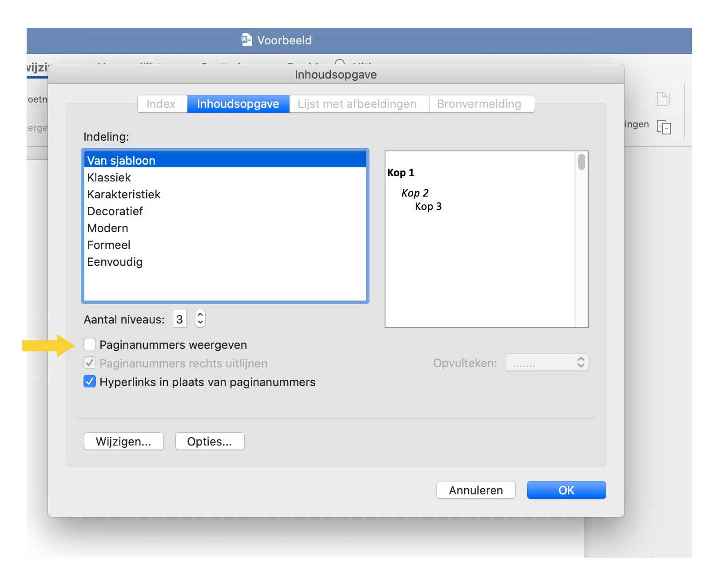719x588 pixels.
Task: Select the Lijst met afbeeldingen tab
Action: click(x=357, y=104)
